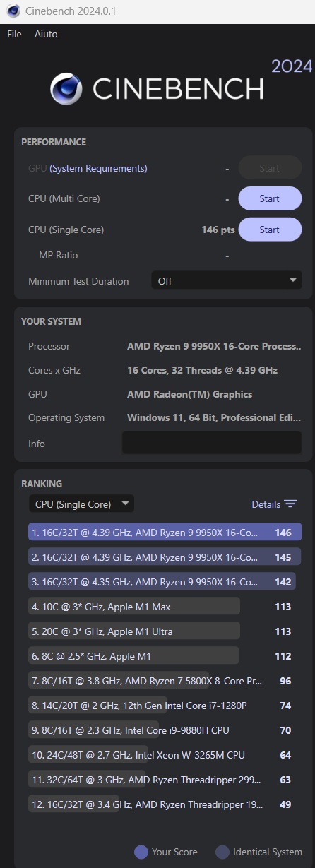Select the Intel Xeon W-3265M row
The width and height of the screenshot is (315, 868).
165,755
